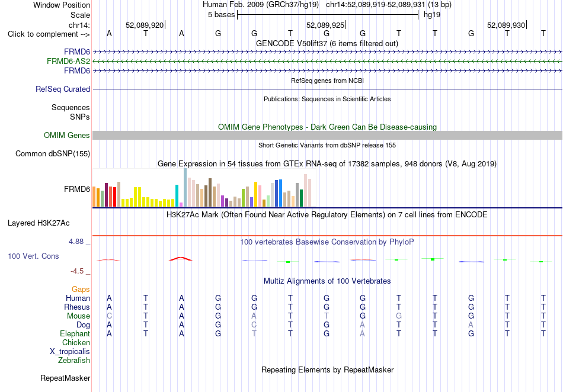563x392 pixels.
Task: Click the orange Gaps label
Action: point(81,289)
